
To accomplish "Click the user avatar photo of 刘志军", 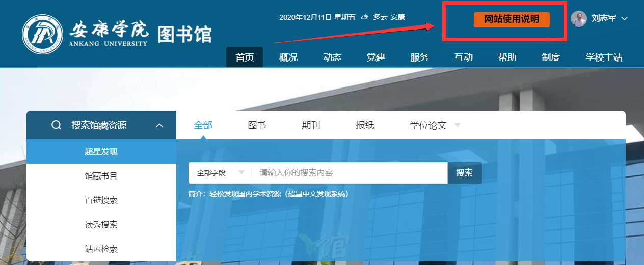I will tap(578, 19).
